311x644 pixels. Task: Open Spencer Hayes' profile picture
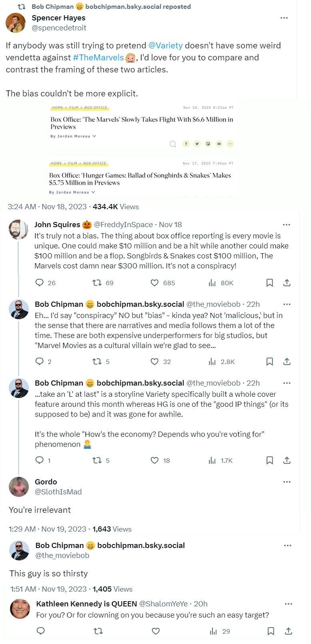pyautogui.click(x=16, y=22)
